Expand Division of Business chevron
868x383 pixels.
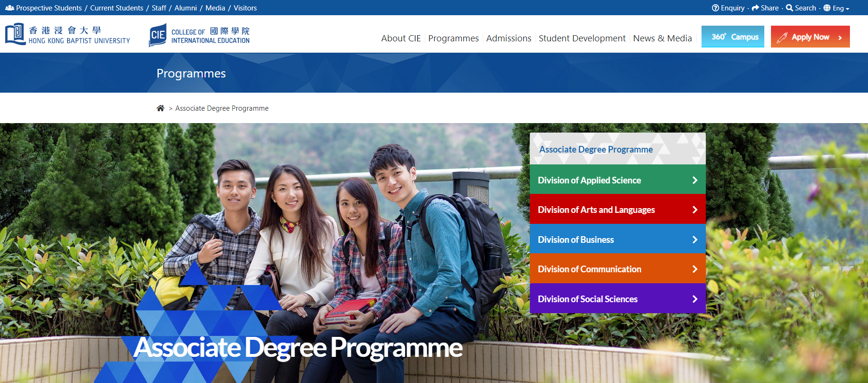click(x=695, y=239)
